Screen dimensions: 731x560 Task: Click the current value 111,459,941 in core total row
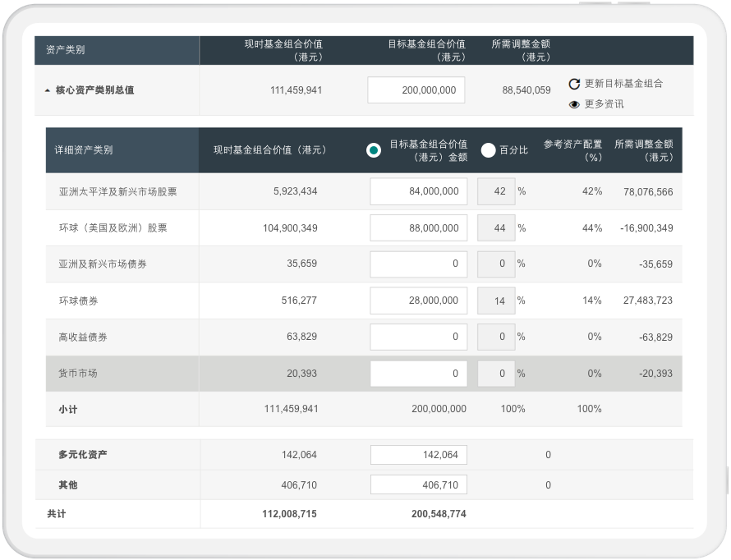tap(296, 90)
